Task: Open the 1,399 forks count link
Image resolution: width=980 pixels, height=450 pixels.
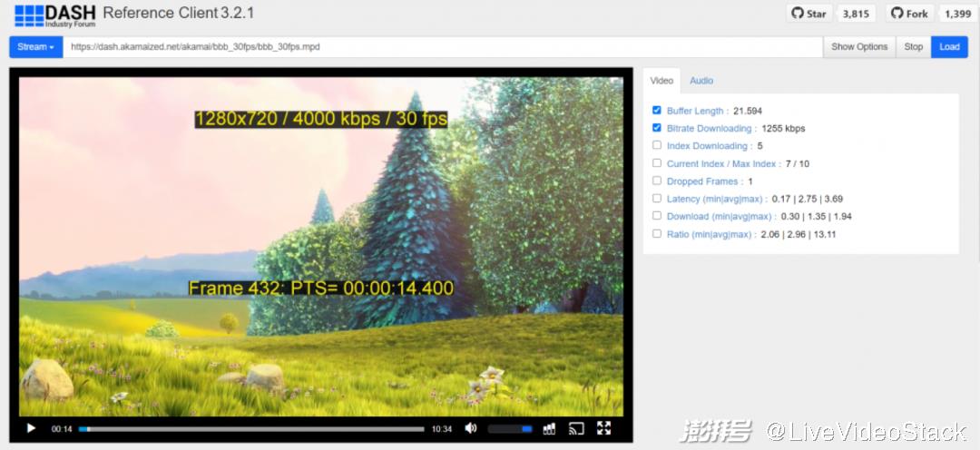Action: click(x=957, y=14)
